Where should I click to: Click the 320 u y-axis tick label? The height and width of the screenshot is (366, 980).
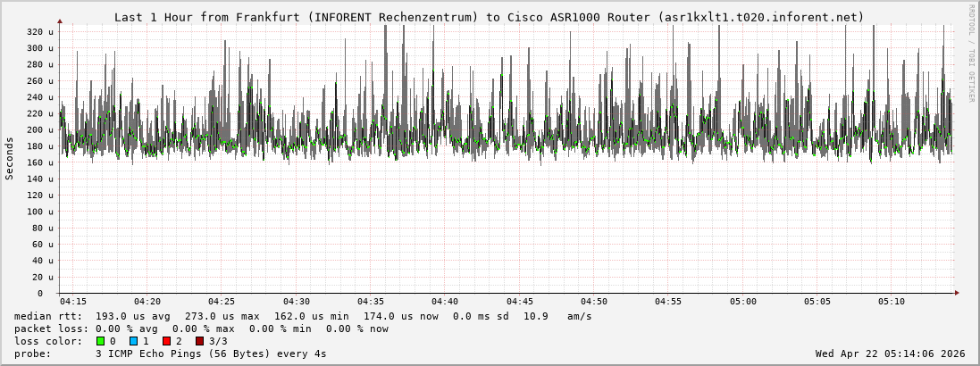click(39, 32)
